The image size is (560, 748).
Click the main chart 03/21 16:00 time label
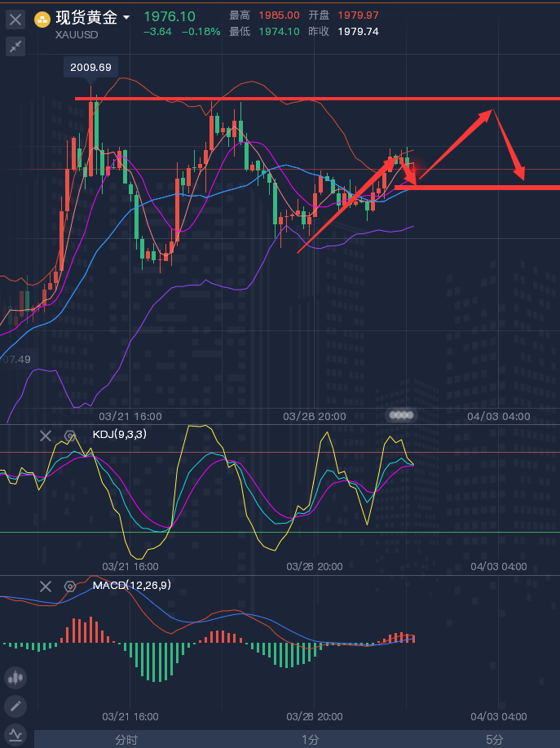point(130,417)
